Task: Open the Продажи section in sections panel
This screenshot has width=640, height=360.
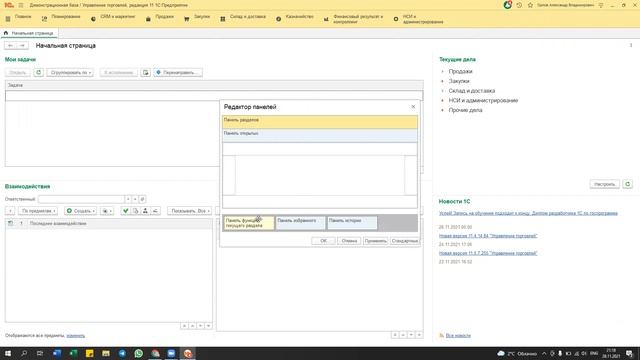Action: click(x=160, y=17)
